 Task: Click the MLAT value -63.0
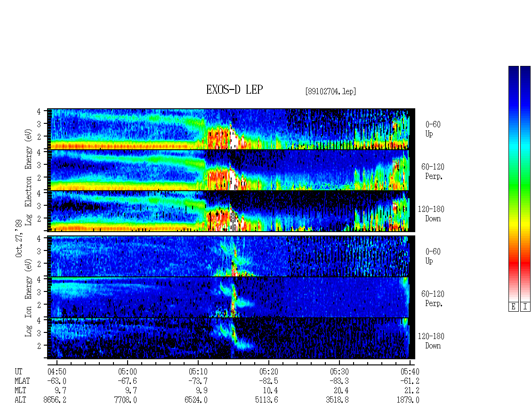(x=56, y=381)
